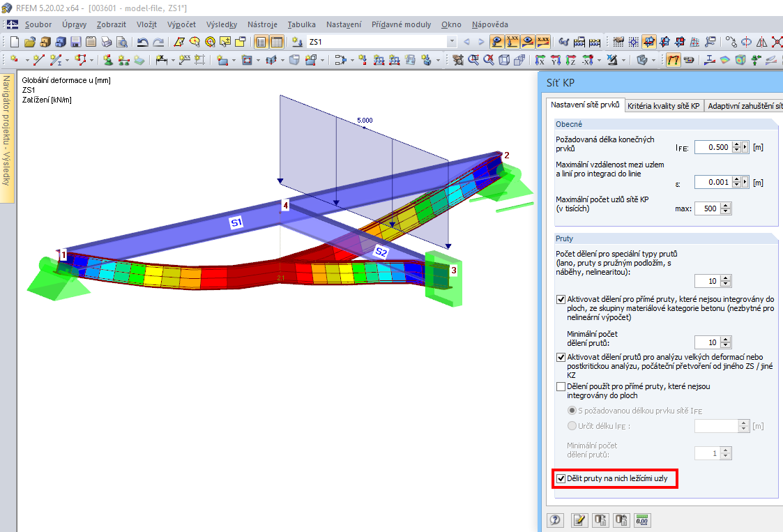Open the Výpočet menu
This screenshot has width=783, height=532.
(x=181, y=24)
